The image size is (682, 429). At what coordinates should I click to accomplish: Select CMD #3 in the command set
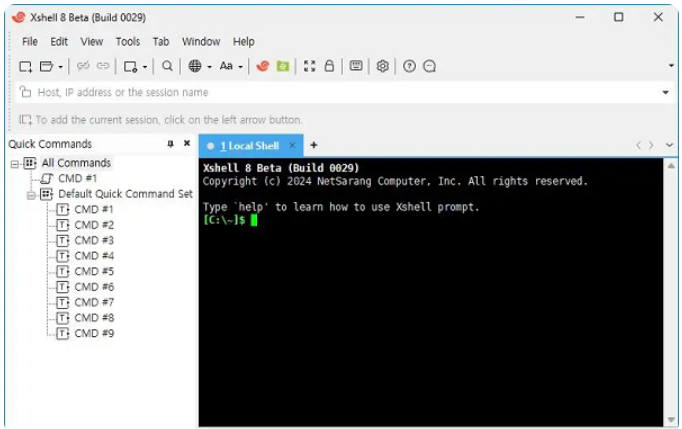(x=94, y=241)
